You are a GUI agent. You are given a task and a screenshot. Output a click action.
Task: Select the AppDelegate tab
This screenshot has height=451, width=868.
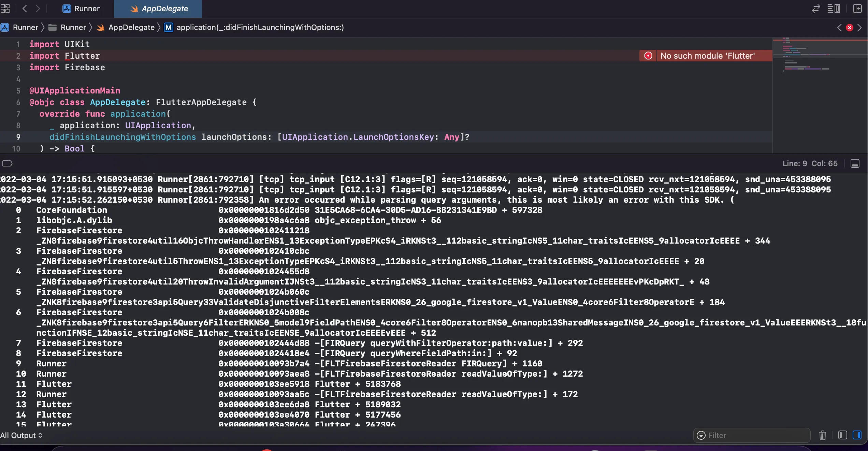159,9
